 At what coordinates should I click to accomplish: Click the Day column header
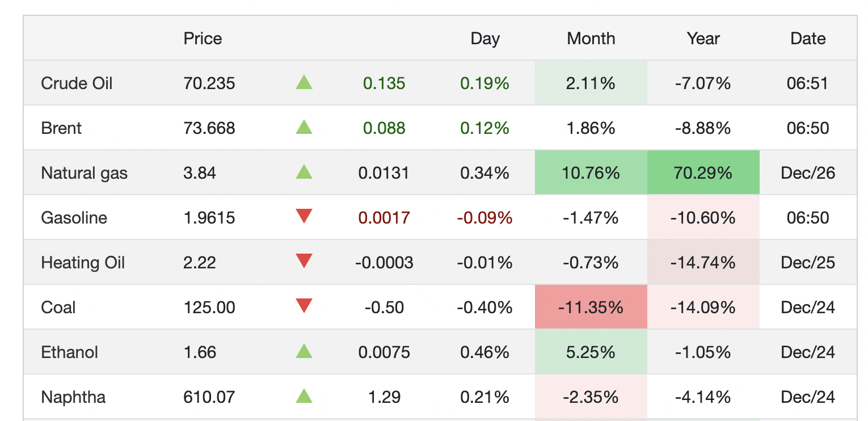click(x=485, y=39)
